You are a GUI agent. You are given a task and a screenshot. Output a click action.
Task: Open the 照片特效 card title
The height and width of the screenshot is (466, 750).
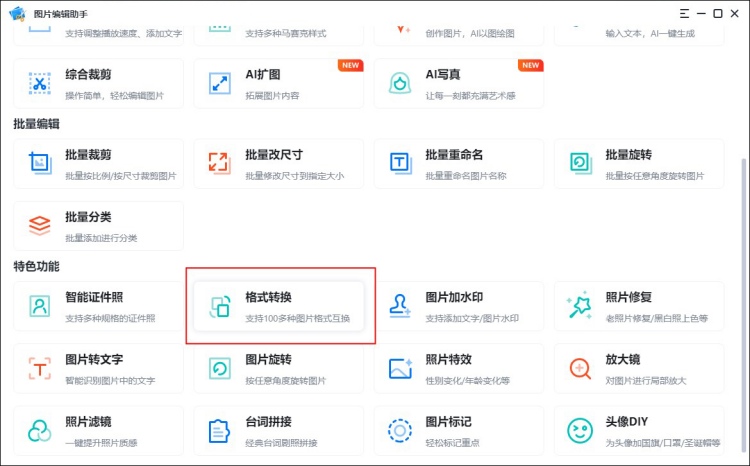(x=449, y=359)
